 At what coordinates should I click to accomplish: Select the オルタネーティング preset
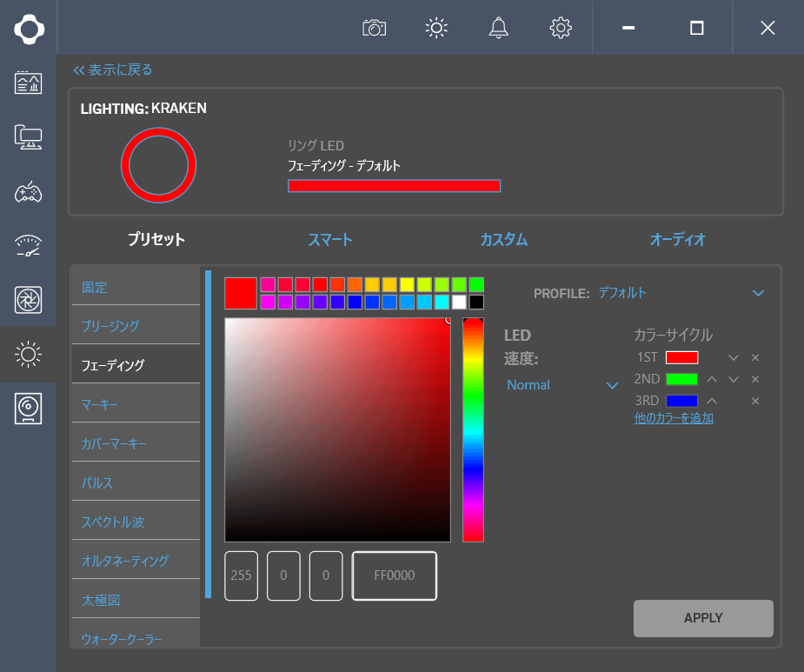coord(136,560)
